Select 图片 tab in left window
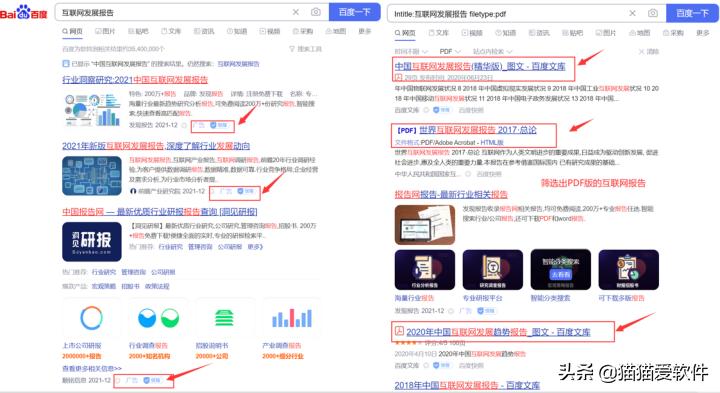 click(x=105, y=31)
